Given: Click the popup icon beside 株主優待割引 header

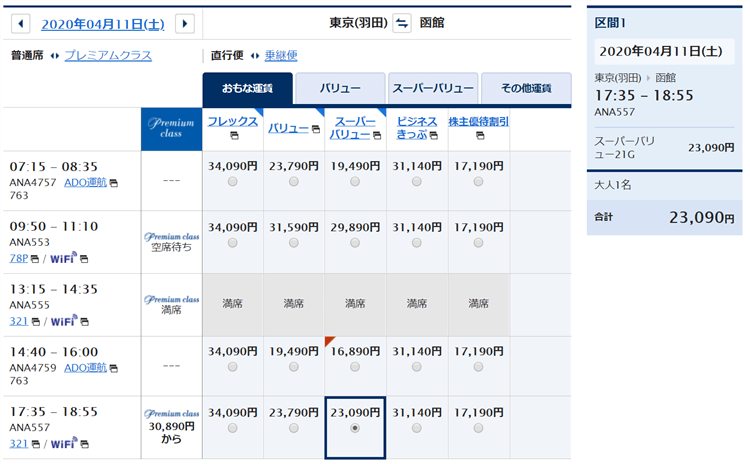Looking at the screenshot, I should tap(479, 135).
